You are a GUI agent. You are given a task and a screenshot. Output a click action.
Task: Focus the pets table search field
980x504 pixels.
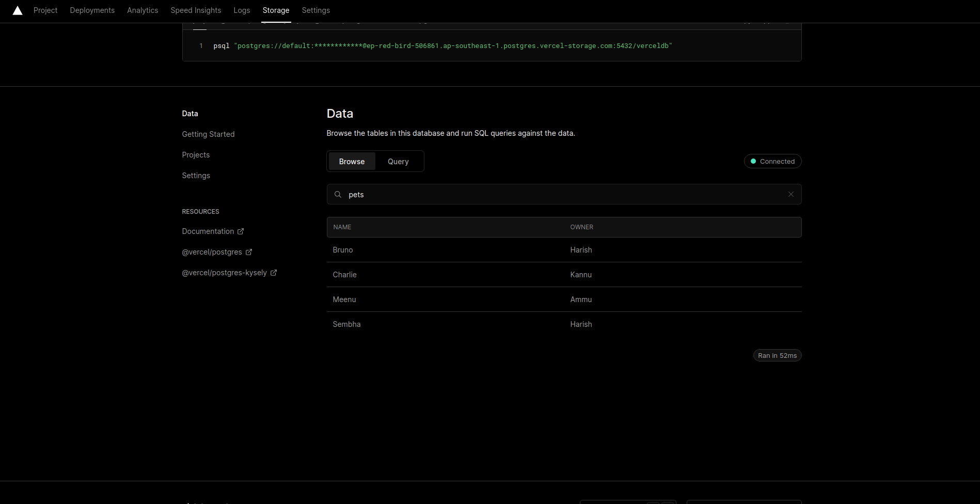tap(564, 195)
